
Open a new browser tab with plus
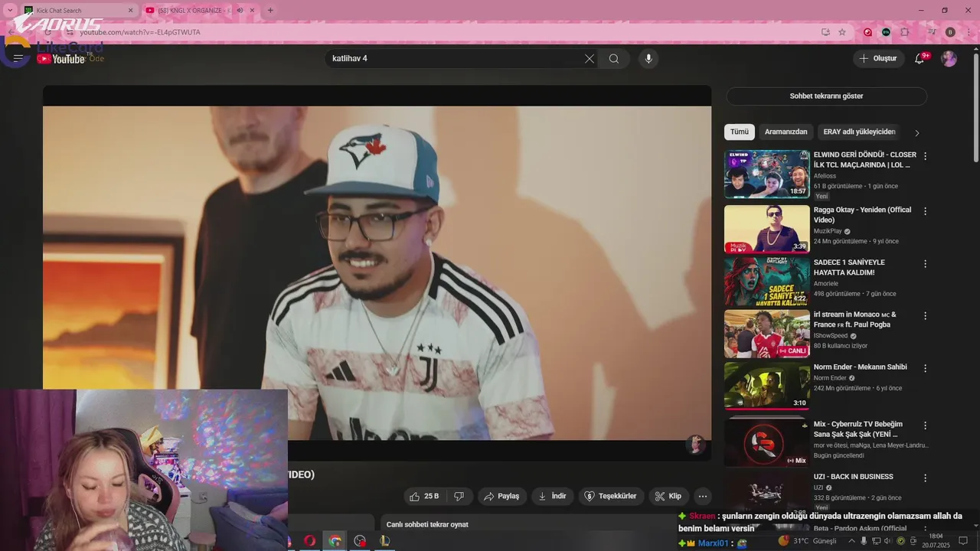(269, 11)
